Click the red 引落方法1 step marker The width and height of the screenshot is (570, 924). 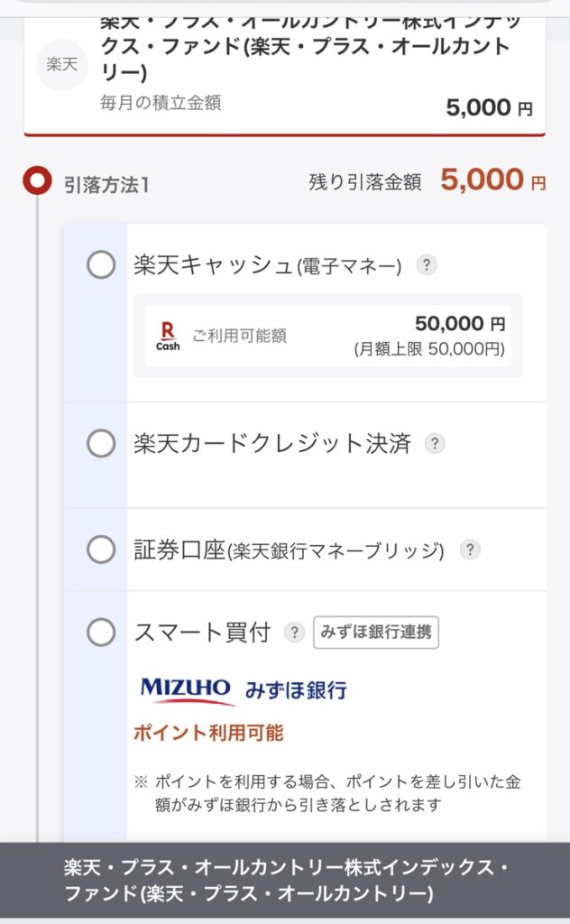point(37,182)
